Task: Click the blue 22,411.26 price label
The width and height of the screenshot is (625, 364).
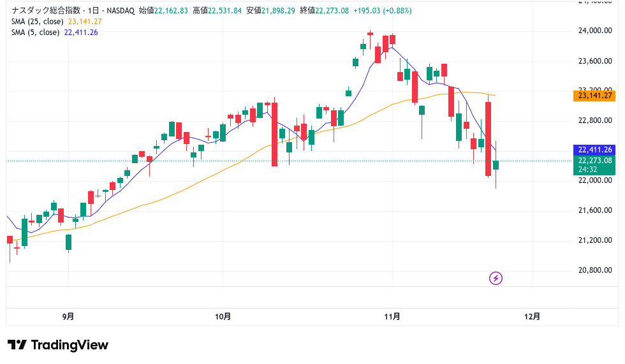Action: click(x=594, y=150)
